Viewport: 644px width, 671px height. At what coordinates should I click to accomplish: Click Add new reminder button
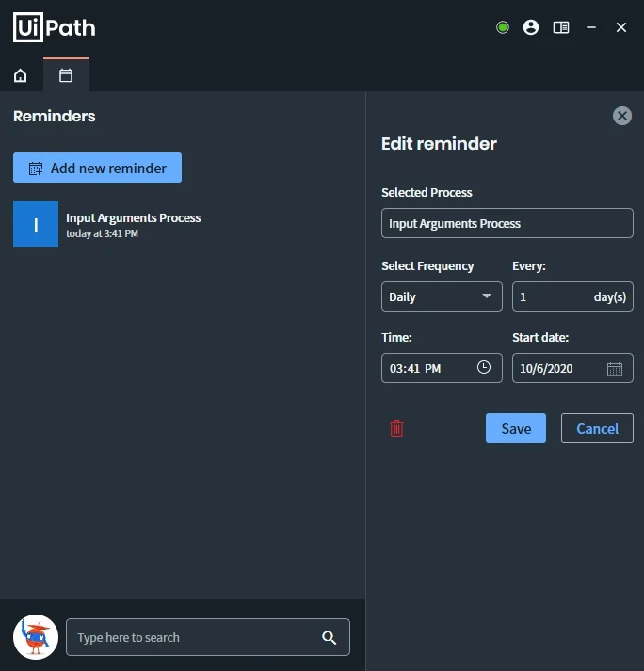(x=97, y=168)
